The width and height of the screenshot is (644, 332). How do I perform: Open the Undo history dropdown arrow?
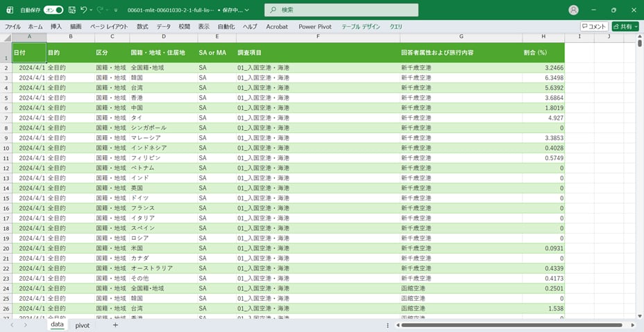pyautogui.click(x=92, y=10)
